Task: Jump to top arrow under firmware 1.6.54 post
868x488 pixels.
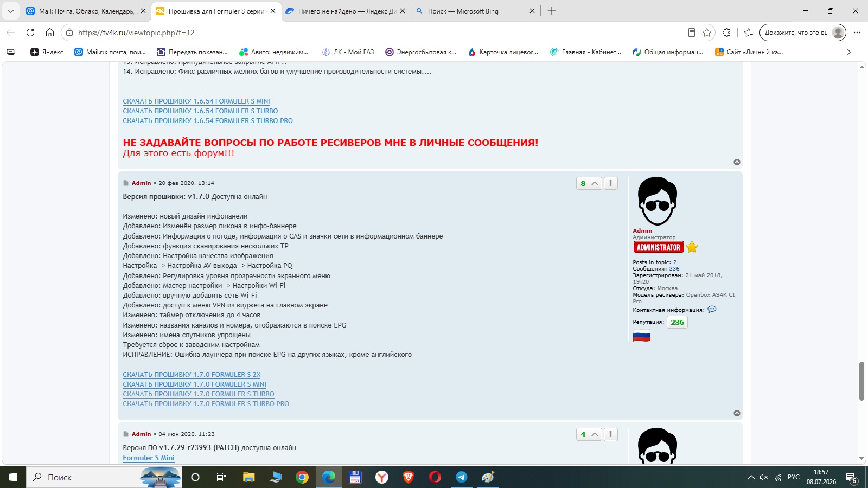Action: tap(737, 162)
